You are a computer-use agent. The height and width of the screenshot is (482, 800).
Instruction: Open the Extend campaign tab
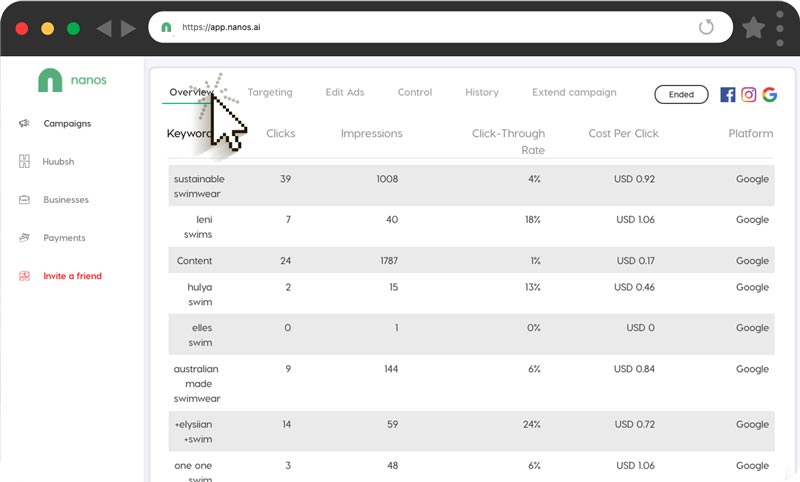point(574,93)
